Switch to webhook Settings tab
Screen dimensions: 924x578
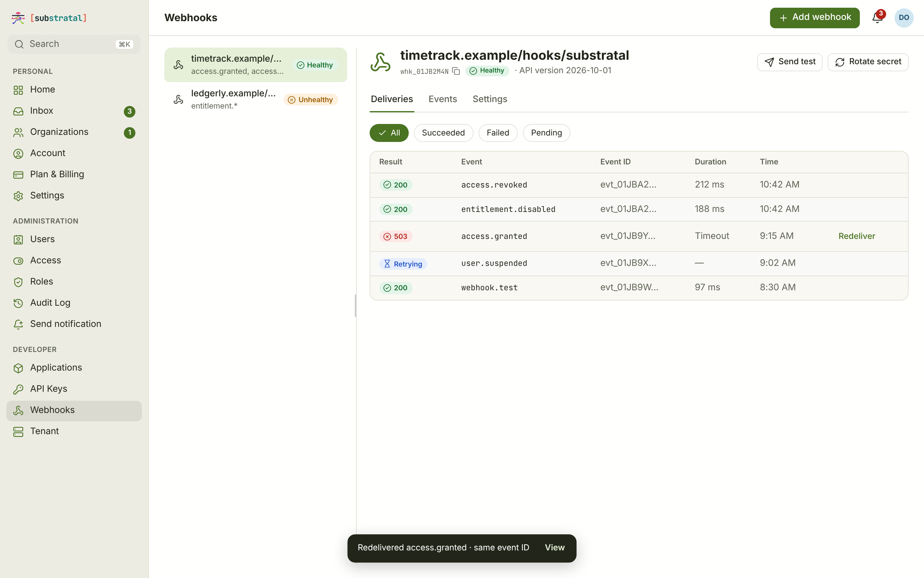click(x=490, y=100)
